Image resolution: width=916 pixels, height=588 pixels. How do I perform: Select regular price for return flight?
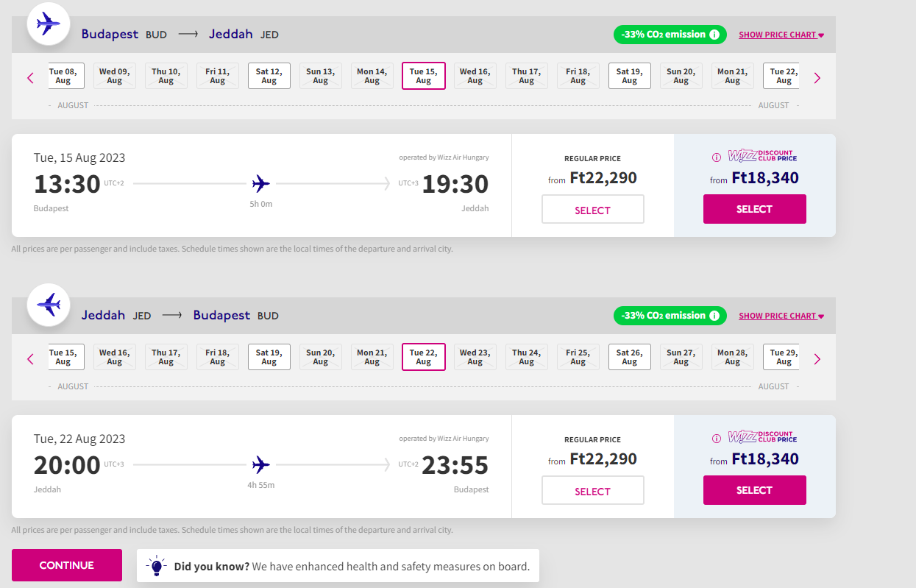pos(593,490)
